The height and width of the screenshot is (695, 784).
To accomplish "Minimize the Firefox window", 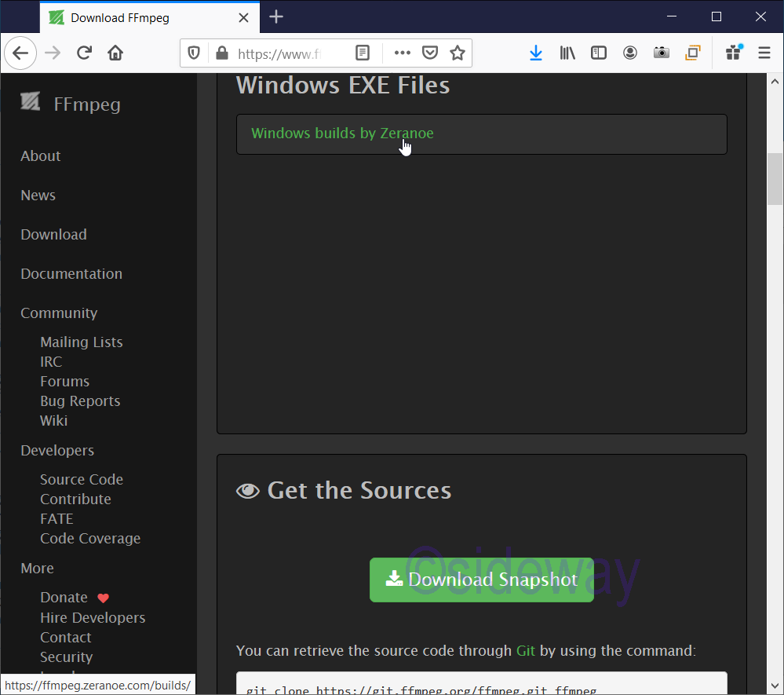I will point(672,17).
